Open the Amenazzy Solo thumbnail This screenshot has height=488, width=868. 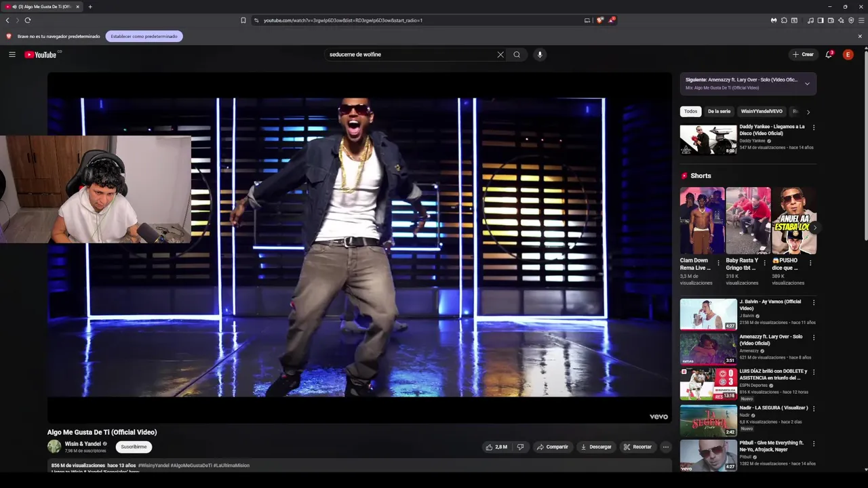tap(708, 349)
